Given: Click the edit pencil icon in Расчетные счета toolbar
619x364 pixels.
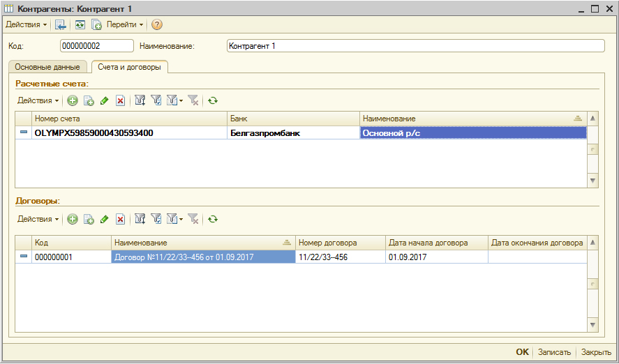Looking at the screenshot, I should 105,100.
